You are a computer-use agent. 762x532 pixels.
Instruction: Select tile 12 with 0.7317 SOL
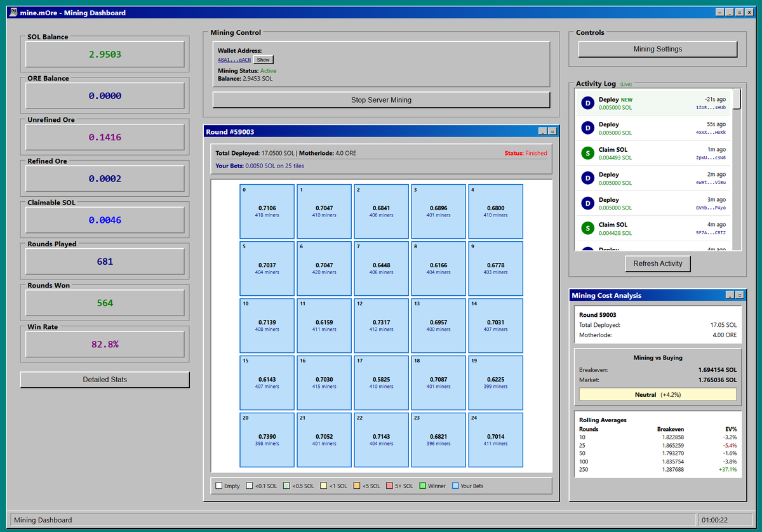[381, 326]
